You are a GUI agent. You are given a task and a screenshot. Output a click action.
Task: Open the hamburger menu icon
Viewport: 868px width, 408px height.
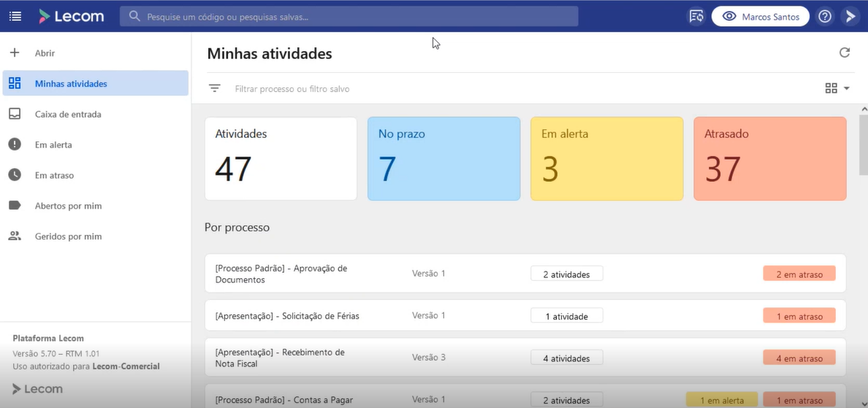coord(15,16)
